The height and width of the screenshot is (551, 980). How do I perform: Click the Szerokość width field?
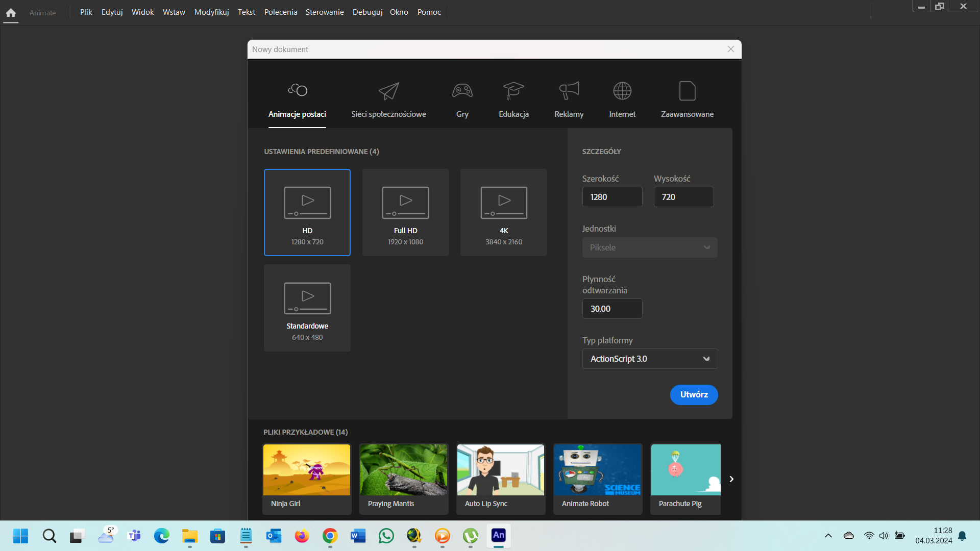tap(612, 197)
